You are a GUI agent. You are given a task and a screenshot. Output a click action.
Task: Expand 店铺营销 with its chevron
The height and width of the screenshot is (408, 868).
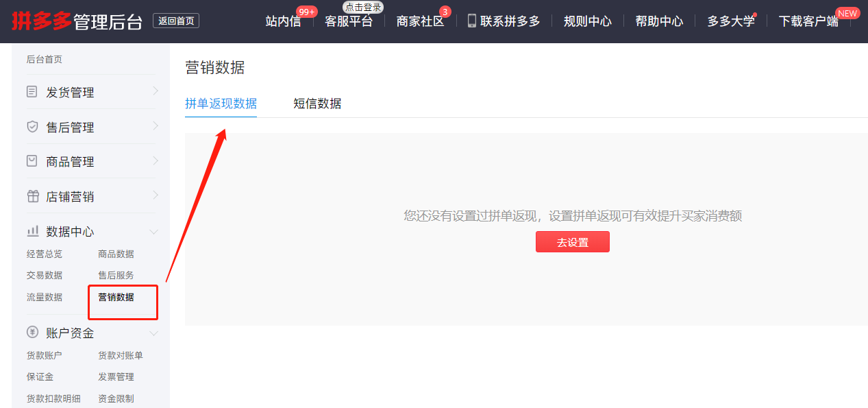[156, 195]
